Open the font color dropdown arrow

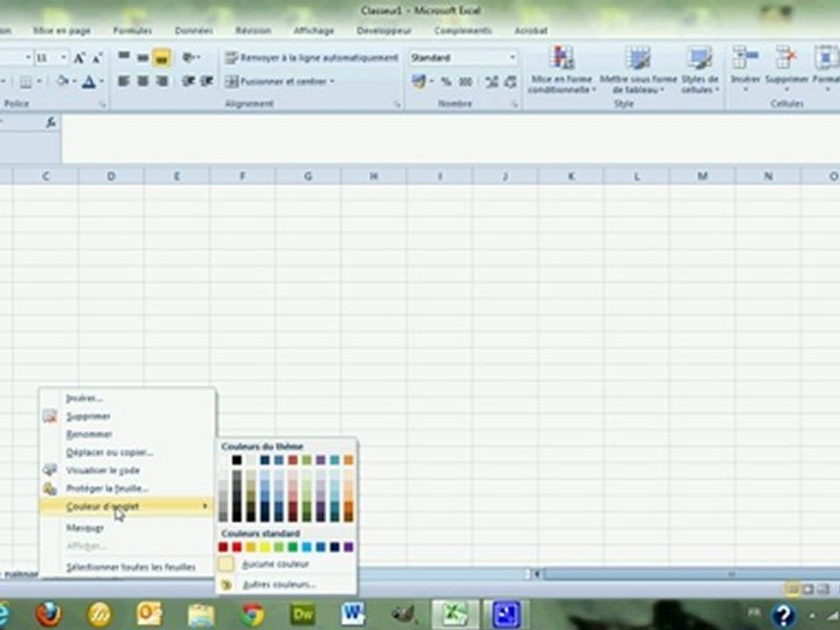(x=101, y=82)
